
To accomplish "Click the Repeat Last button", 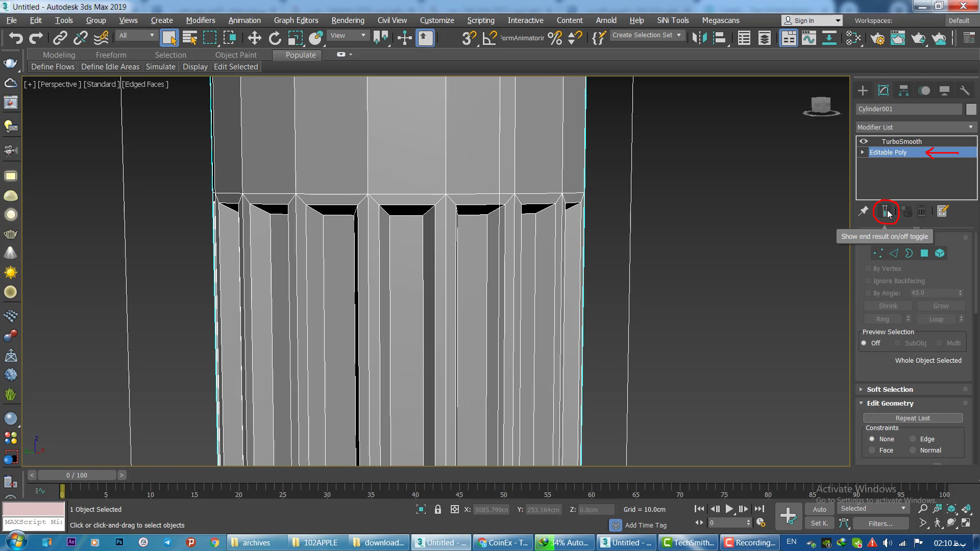I will pos(913,418).
